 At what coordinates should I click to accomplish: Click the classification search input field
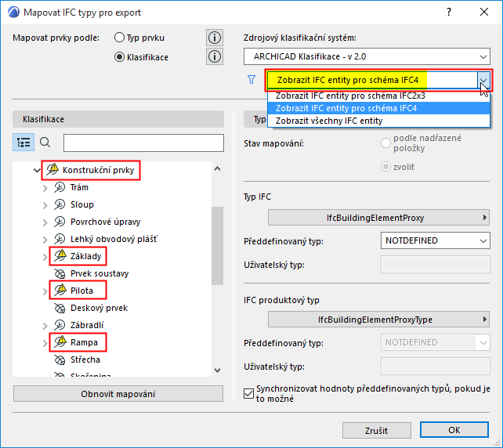click(x=143, y=143)
